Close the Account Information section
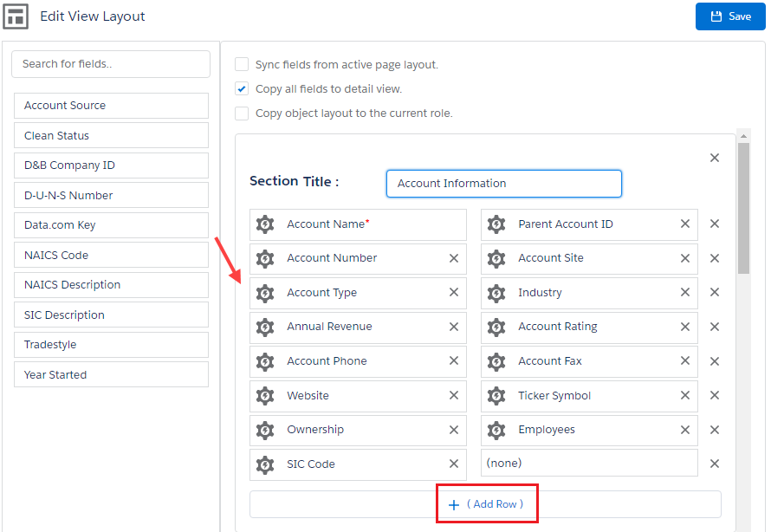771x532 pixels. [714, 158]
